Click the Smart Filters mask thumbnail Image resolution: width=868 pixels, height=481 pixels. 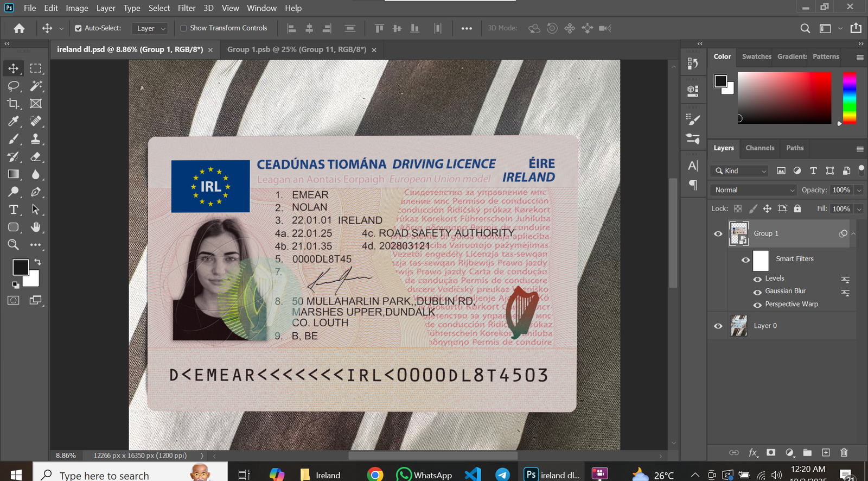[761, 261]
